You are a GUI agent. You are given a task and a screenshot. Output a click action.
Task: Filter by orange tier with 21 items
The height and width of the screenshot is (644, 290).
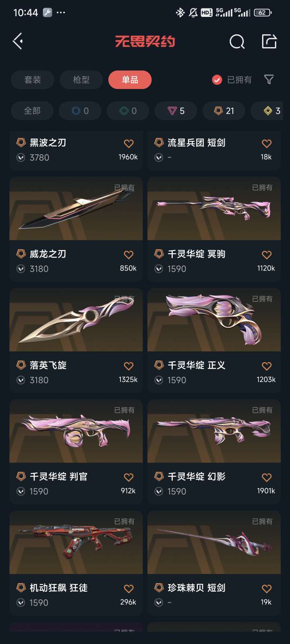pyautogui.click(x=224, y=111)
